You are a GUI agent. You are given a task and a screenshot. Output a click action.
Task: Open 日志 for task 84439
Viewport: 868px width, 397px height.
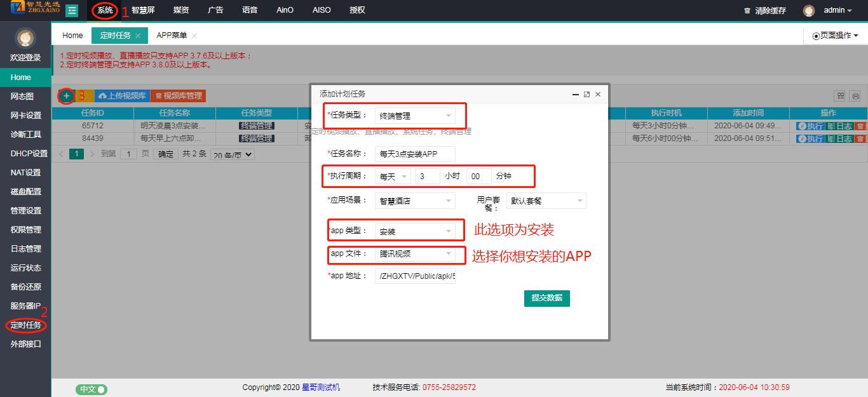click(x=839, y=138)
